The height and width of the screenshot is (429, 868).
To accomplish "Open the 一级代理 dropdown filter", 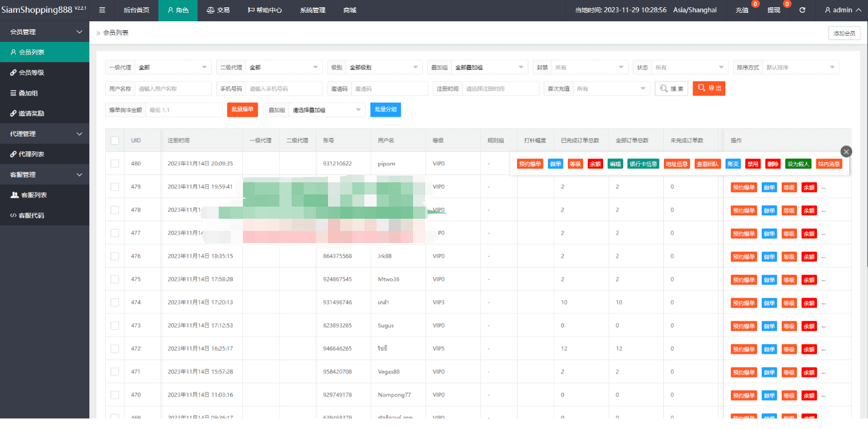I will click(173, 67).
